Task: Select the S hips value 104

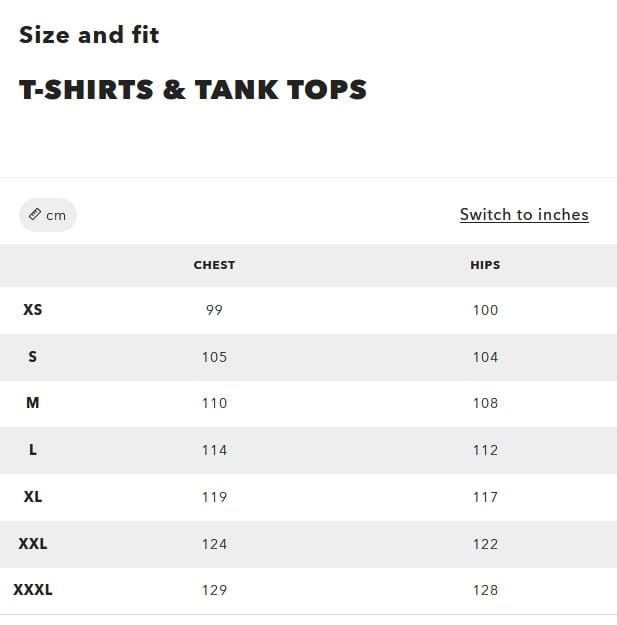Action: pos(485,357)
